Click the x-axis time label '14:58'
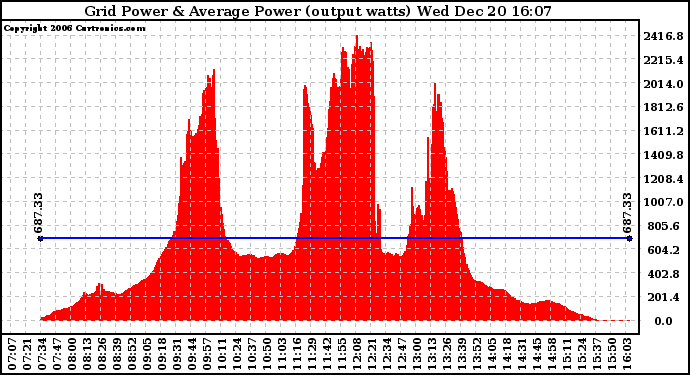 [552, 354]
